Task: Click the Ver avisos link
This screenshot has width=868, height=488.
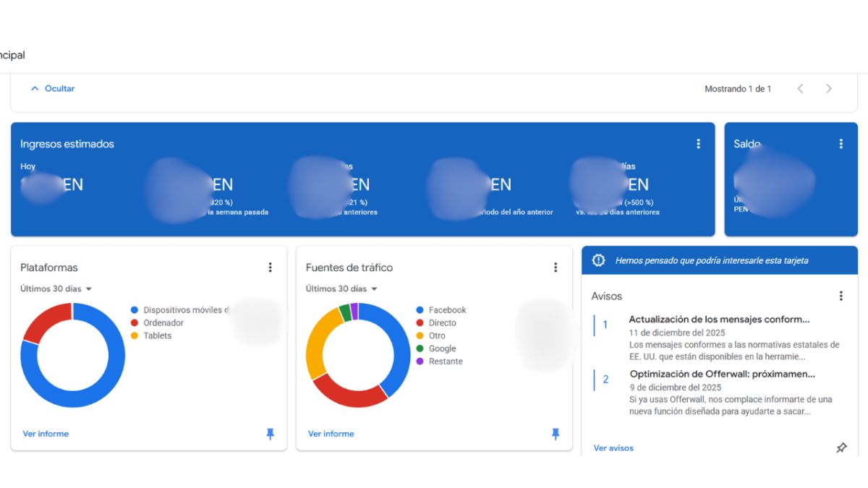Action: coord(613,448)
